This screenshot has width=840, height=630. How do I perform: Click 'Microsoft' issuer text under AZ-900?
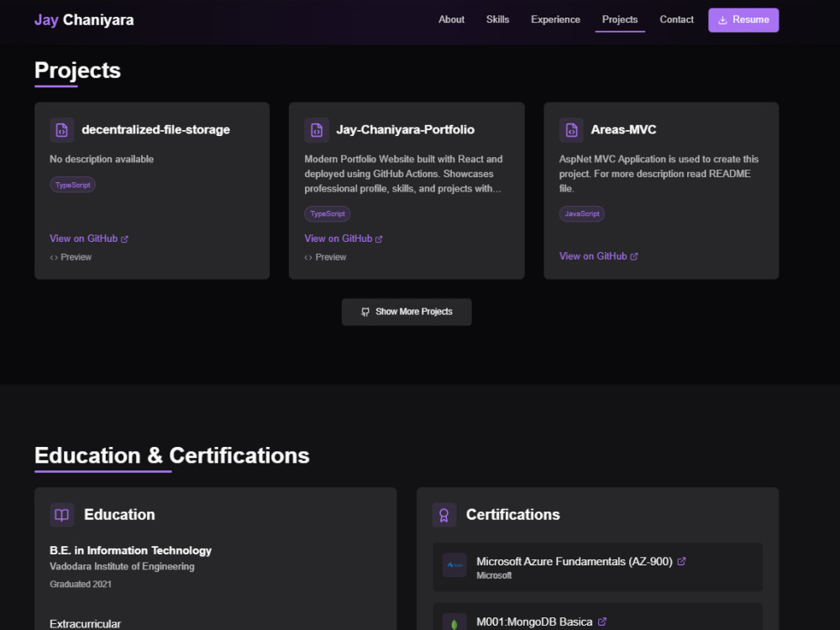pos(494,575)
